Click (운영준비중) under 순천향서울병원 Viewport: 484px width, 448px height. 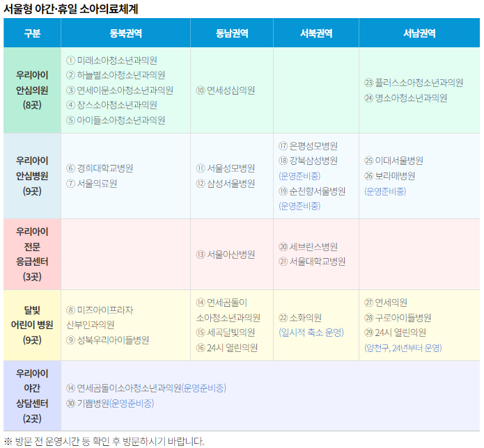pyautogui.click(x=299, y=206)
